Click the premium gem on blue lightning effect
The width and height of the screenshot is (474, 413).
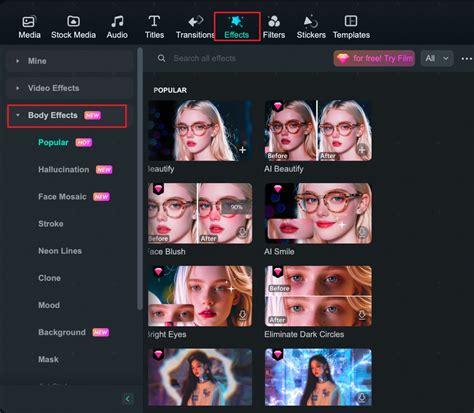pos(278,354)
